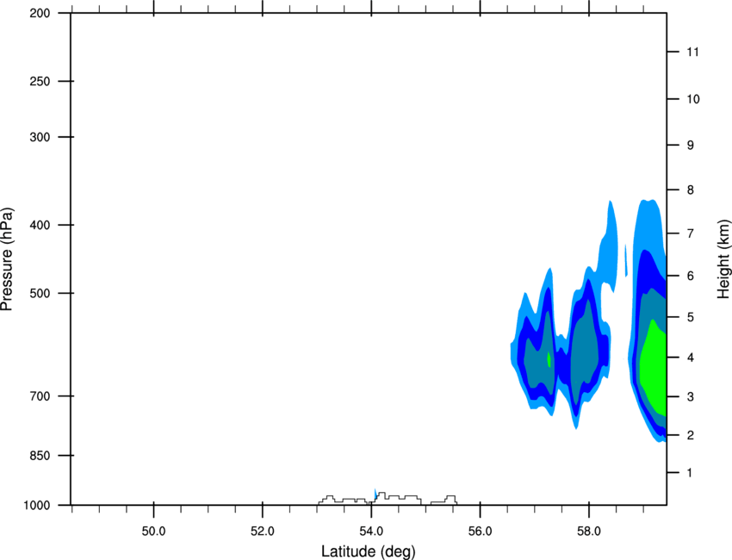Image resolution: width=732 pixels, height=560 pixels.
Task: Click the 56.0 latitude tick label
Action: pos(480,532)
